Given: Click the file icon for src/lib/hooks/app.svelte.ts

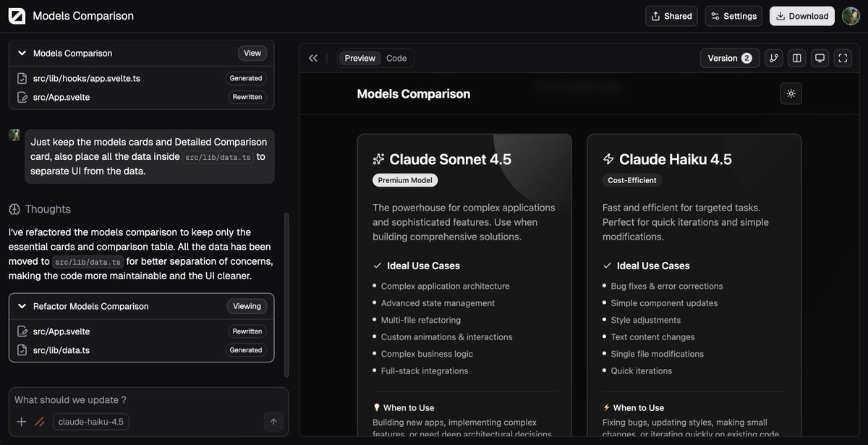Looking at the screenshot, I should coord(22,78).
